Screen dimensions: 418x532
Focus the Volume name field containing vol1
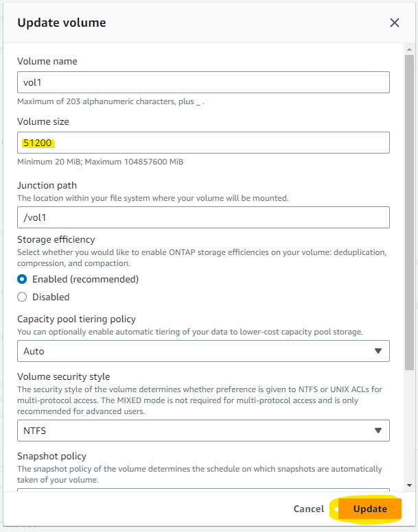pyautogui.click(x=202, y=82)
